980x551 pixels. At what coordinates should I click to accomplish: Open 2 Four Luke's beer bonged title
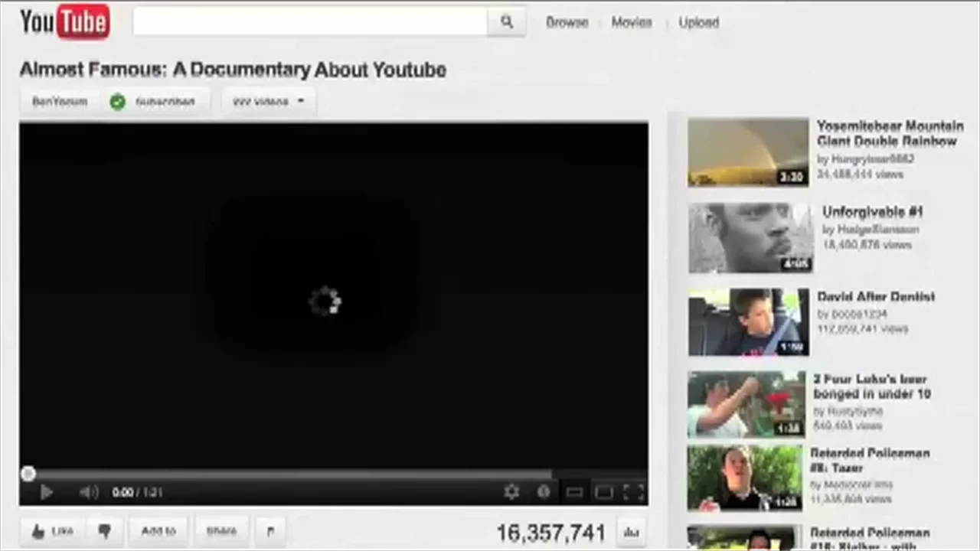point(872,386)
